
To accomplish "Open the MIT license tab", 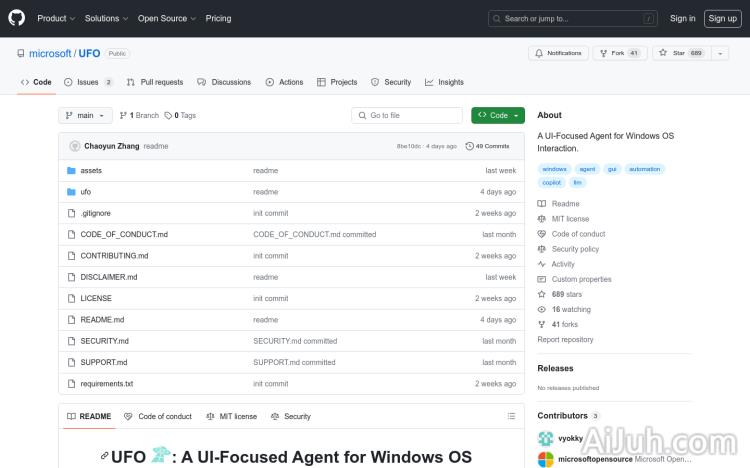I will pyautogui.click(x=231, y=416).
